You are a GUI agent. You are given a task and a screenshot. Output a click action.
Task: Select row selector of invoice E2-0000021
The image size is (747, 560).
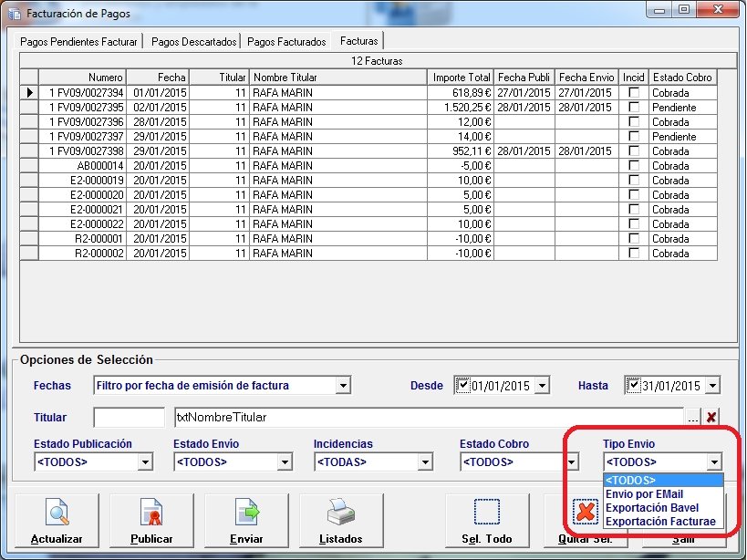coord(29,209)
